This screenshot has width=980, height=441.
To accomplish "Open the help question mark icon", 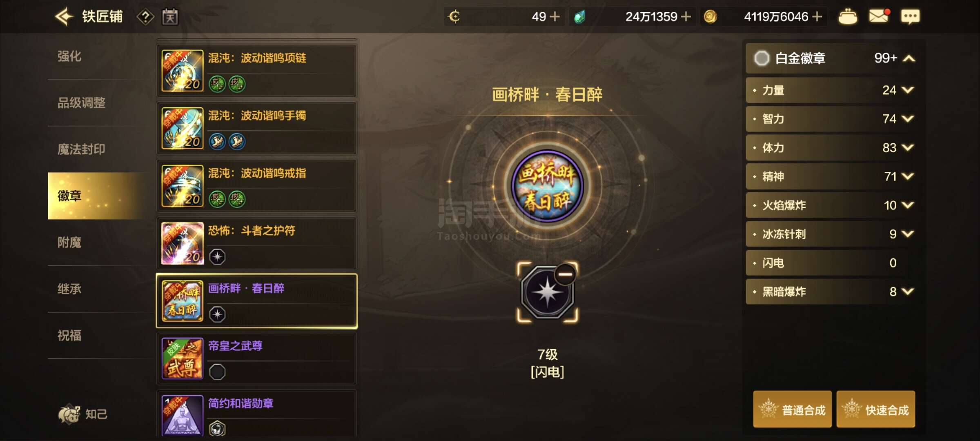I will point(145,17).
